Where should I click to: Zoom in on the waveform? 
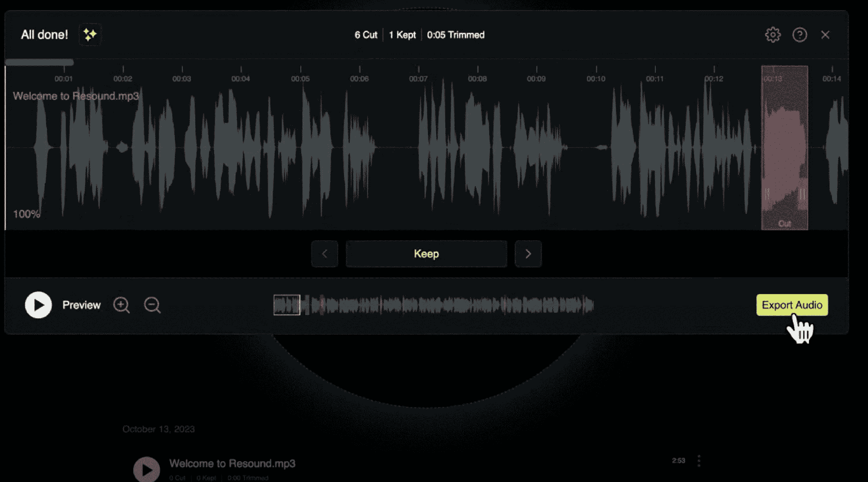[x=121, y=305]
